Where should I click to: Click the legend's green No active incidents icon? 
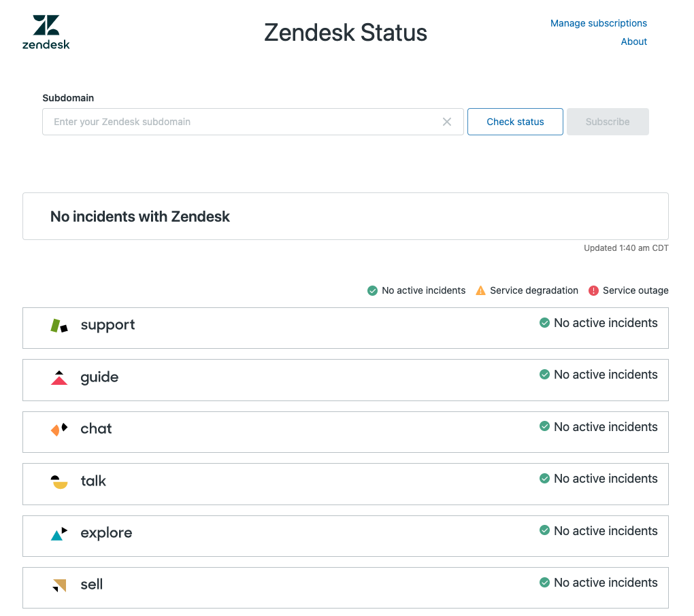click(x=373, y=290)
